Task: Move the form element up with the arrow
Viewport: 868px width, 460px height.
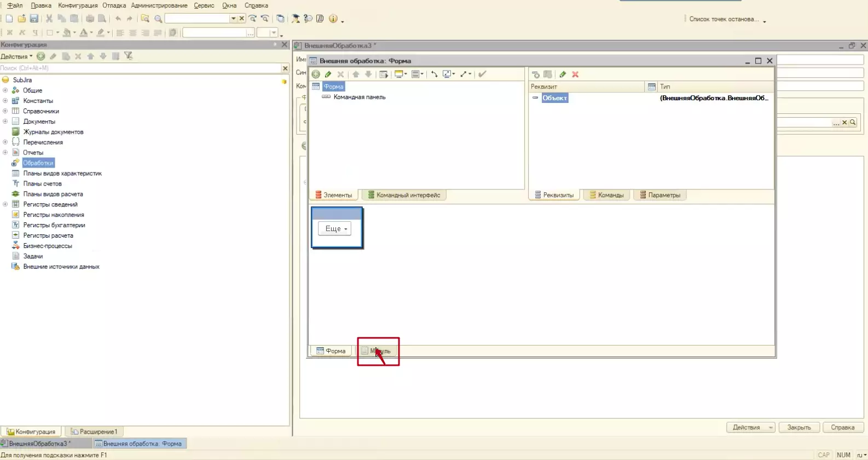Action: (356, 74)
